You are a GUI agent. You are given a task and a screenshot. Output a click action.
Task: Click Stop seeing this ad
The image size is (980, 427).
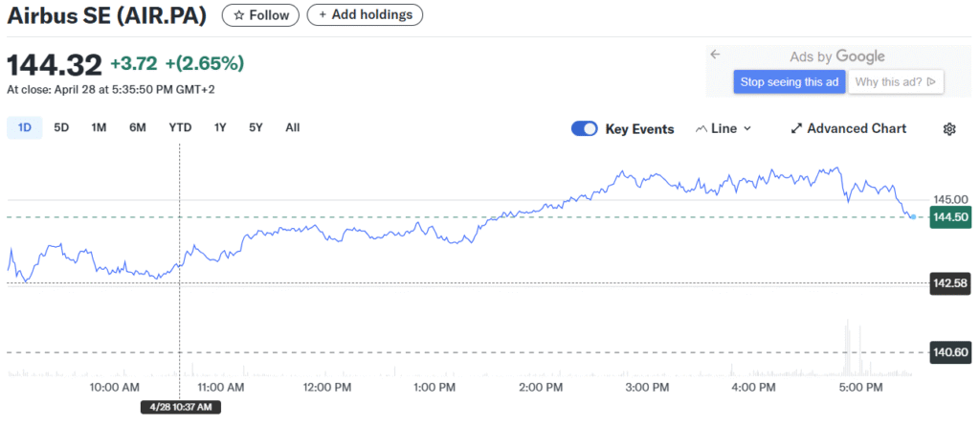(790, 82)
